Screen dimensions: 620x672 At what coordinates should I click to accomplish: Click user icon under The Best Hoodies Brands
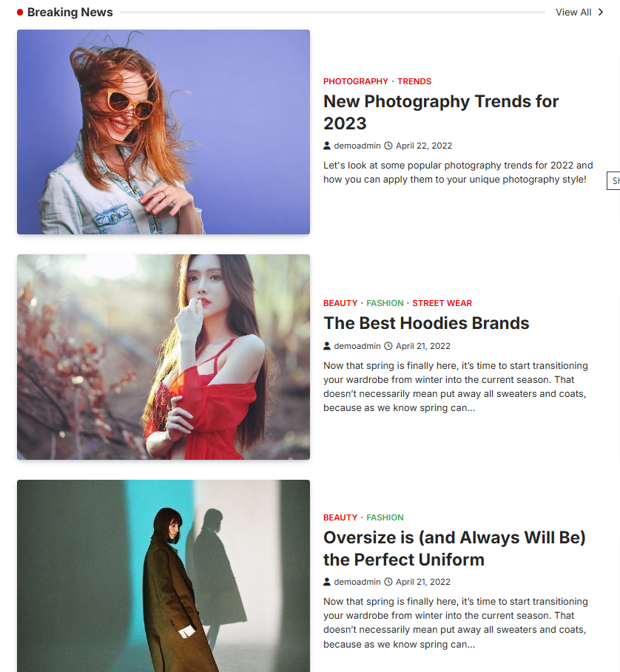(x=327, y=346)
